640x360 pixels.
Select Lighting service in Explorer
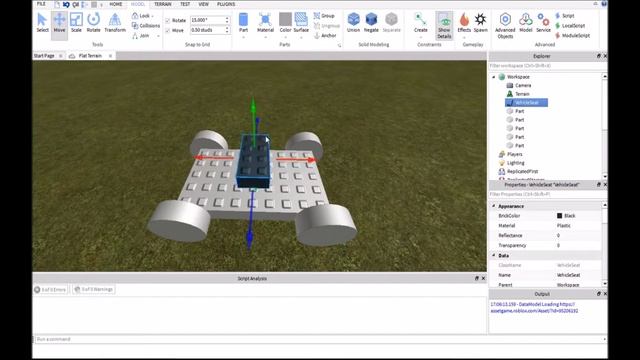click(516, 163)
